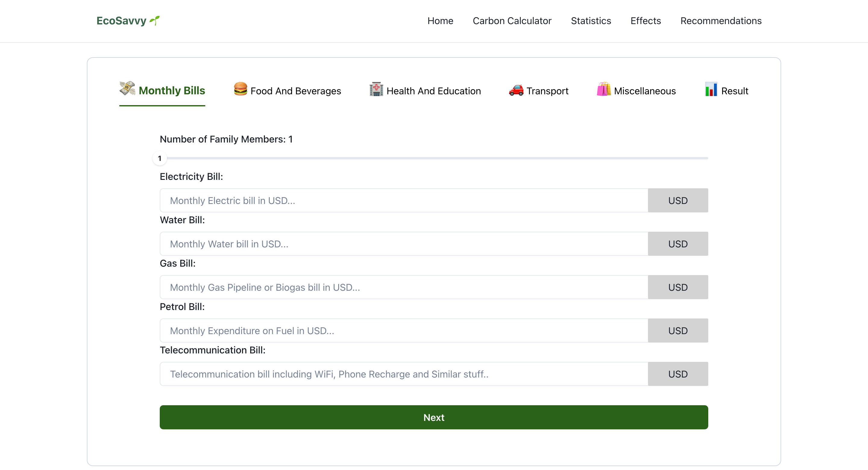Viewport: 868px width, 470px height.
Task: Open the Effects nav link
Action: point(645,21)
